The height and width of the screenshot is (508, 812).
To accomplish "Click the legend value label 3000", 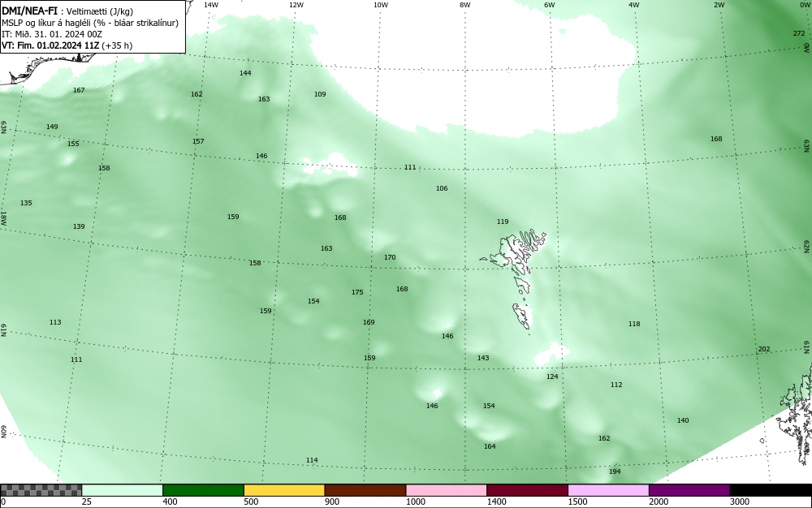I will tap(740, 502).
